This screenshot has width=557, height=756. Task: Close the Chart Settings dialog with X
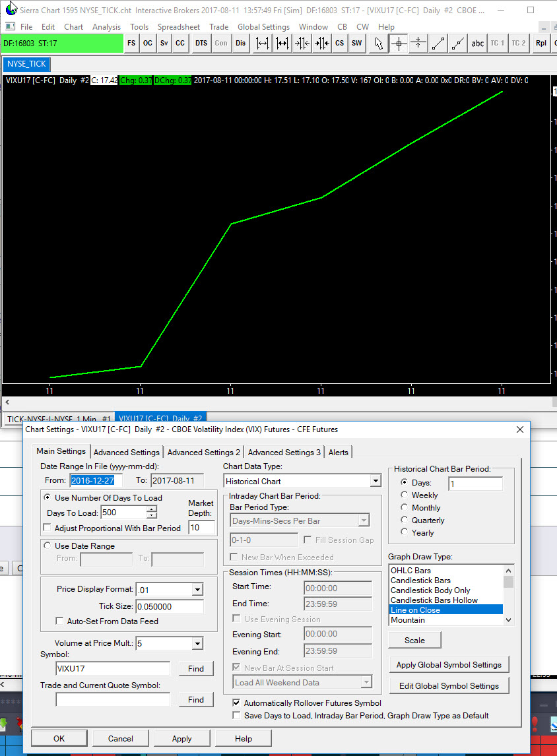click(x=520, y=429)
